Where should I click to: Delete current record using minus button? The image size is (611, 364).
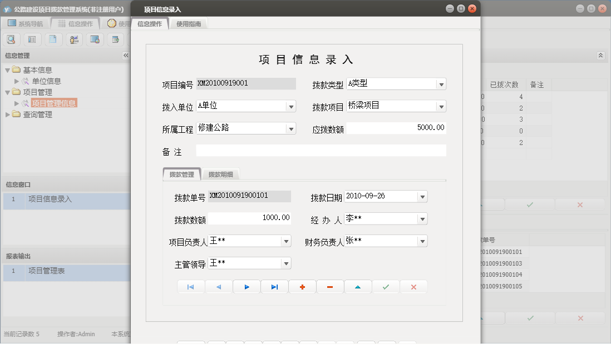pyautogui.click(x=330, y=286)
